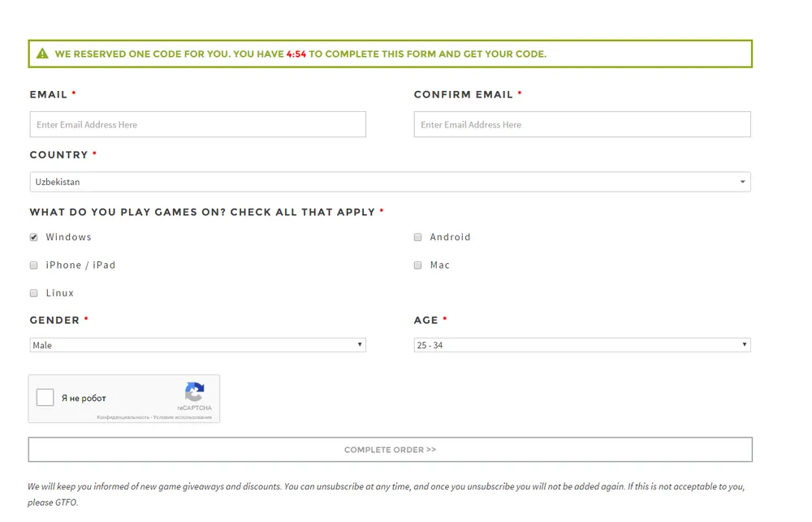Open the Конфиденциальность privacy link
Image resolution: width=812 pixels, height=522 pixels.
click(x=123, y=417)
